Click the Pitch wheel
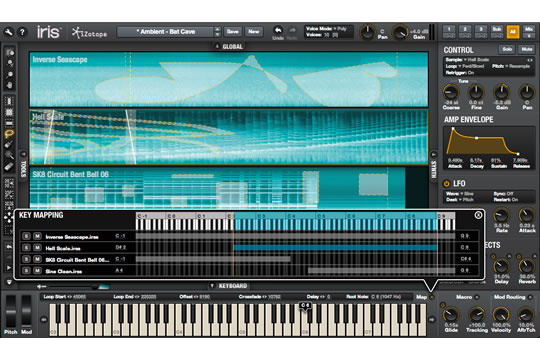Screen dimensions: 540x360 click(x=11, y=311)
